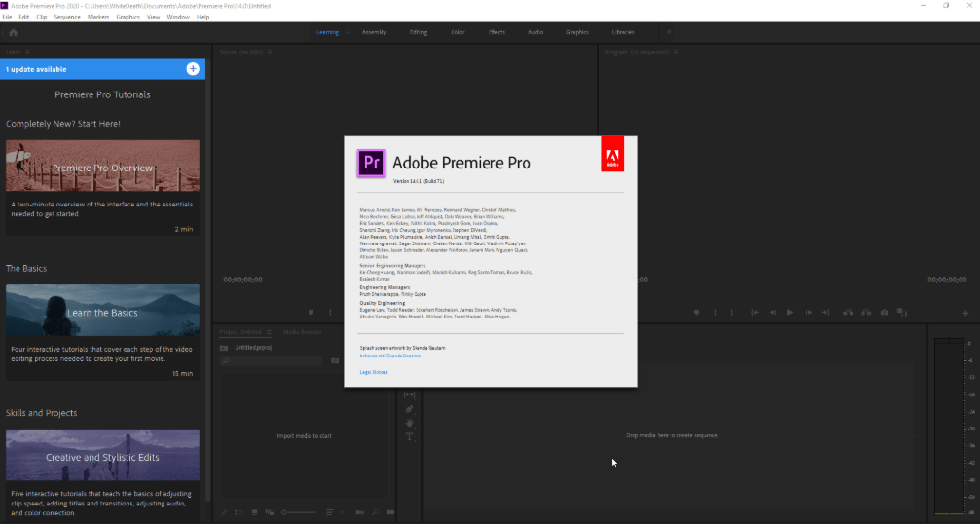Open the Legal Notices link

coord(374,372)
